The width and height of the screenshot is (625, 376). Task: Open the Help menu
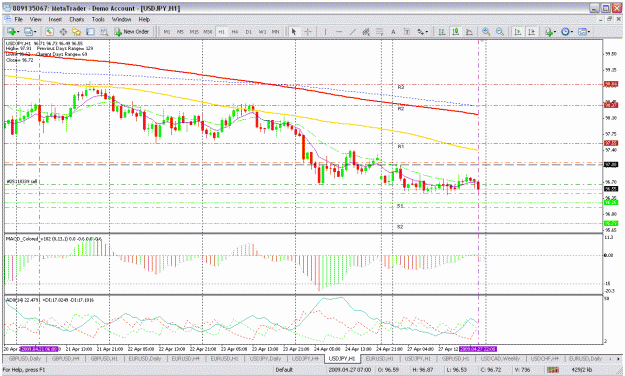[x=144, y=19]
